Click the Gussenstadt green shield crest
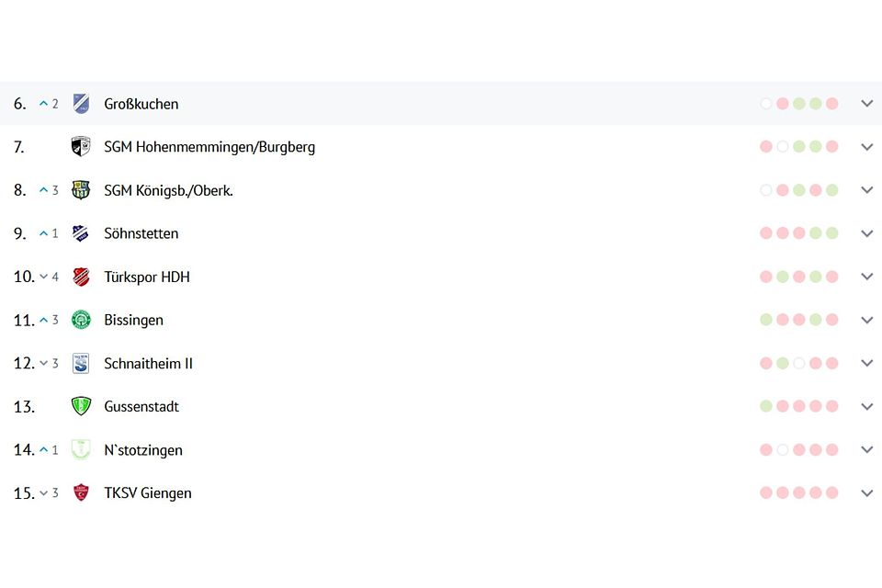The image size is (882, 588). pyautogui.click(x=81, y=406)
